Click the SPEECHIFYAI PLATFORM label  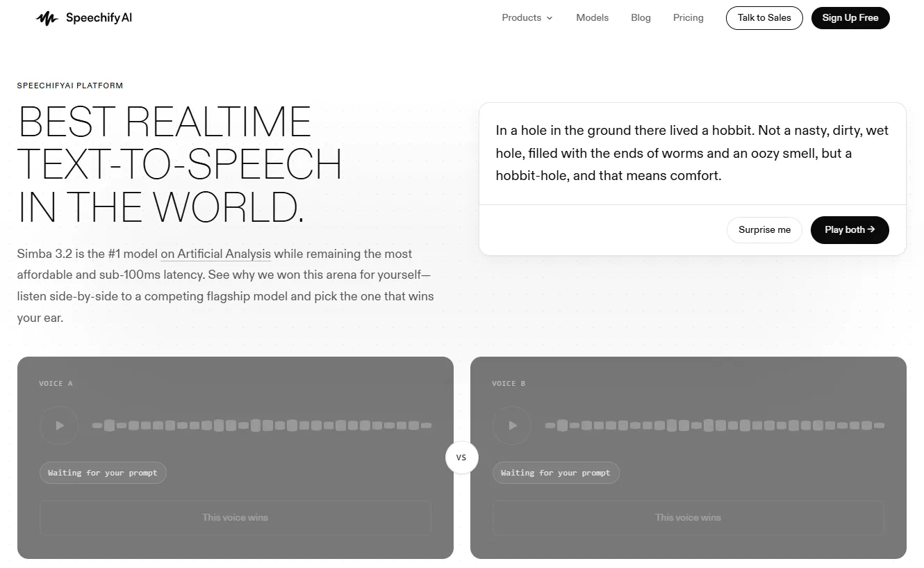[70, 86]
